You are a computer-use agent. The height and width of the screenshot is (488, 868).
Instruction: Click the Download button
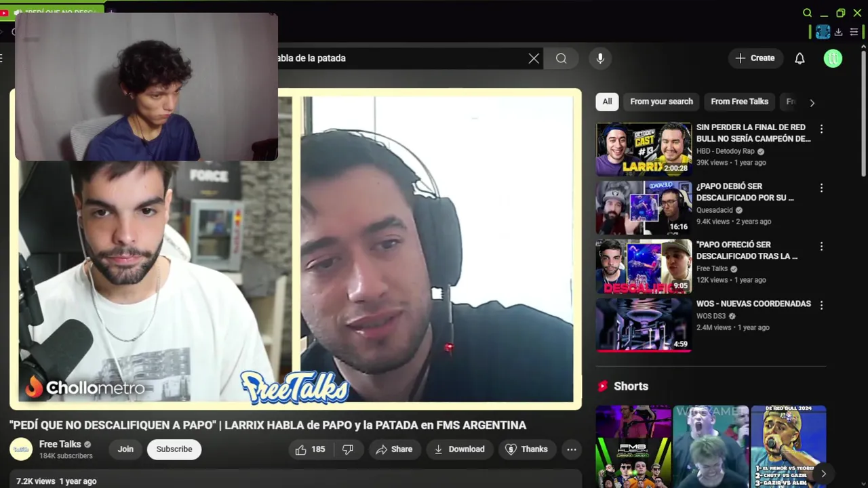[x=460, y=449]
